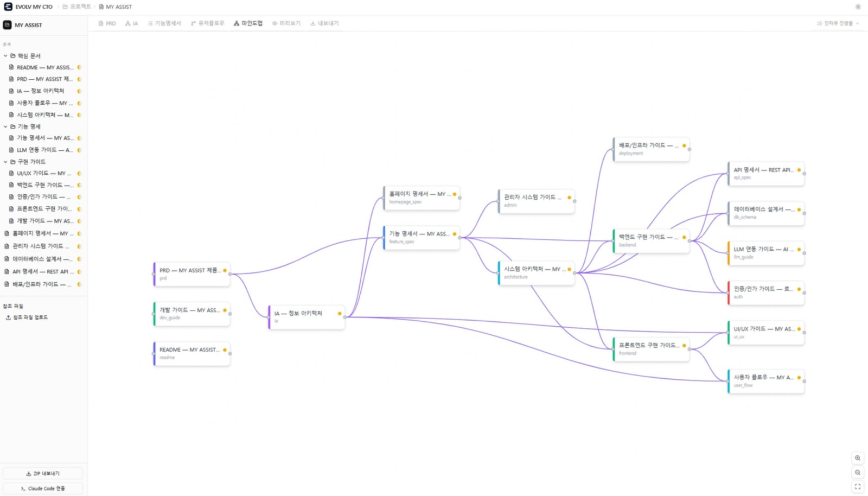Zoom out of the mind map canvas

[x=857, y=472]
